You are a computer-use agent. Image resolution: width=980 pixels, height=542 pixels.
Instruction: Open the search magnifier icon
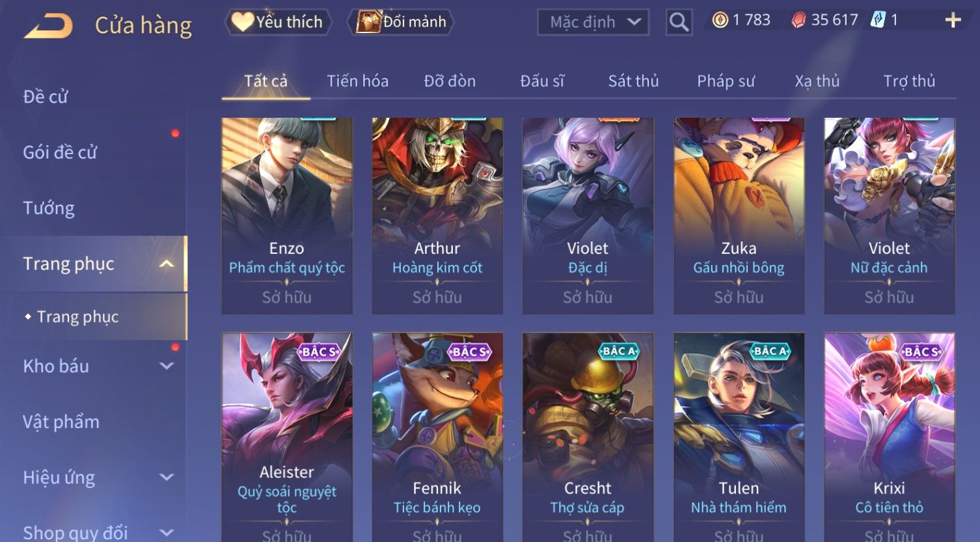click(x=679, y=23)
